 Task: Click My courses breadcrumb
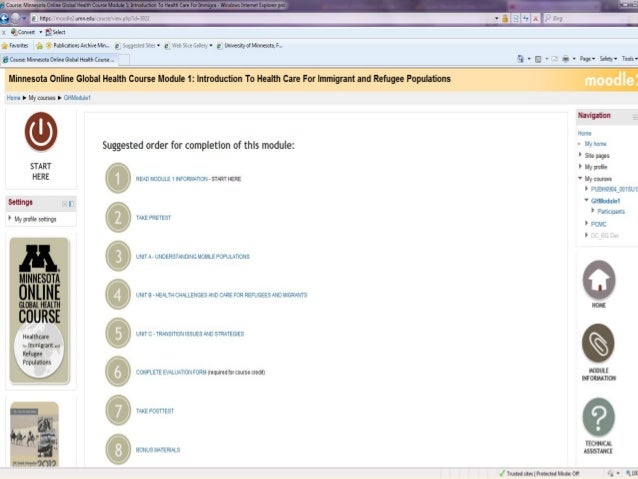tap(42, 98)
